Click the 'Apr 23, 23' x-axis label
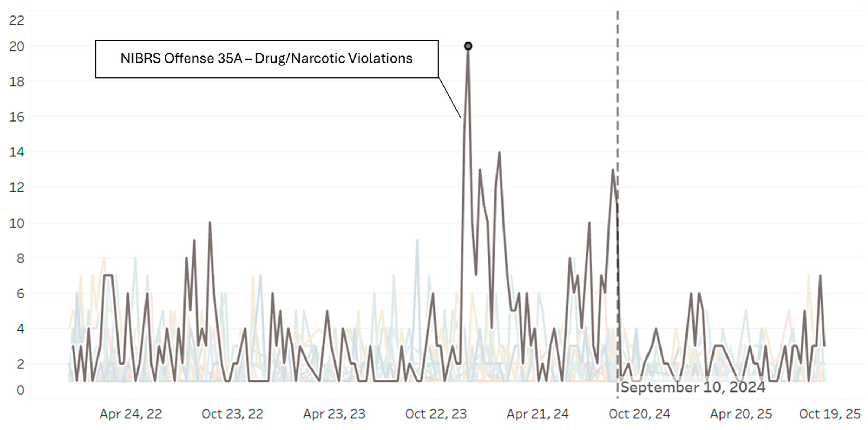 pyautogui.click(x=334, y=414)
